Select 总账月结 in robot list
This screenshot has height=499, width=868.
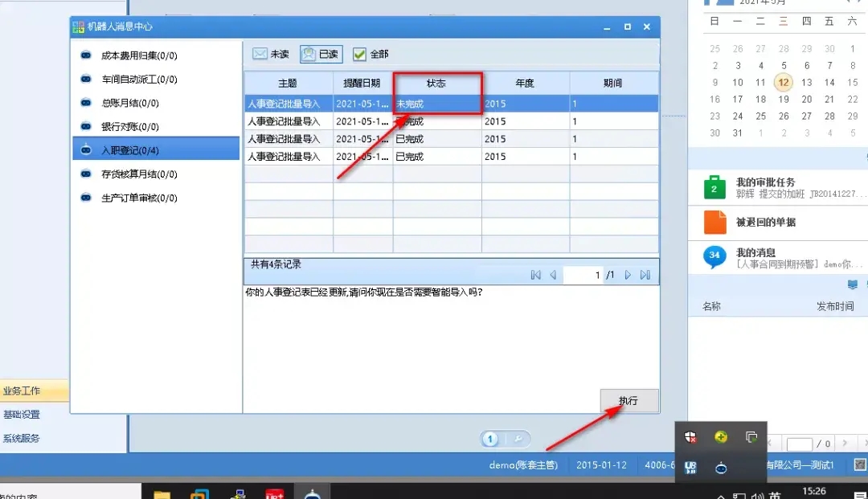coord(129,103)
